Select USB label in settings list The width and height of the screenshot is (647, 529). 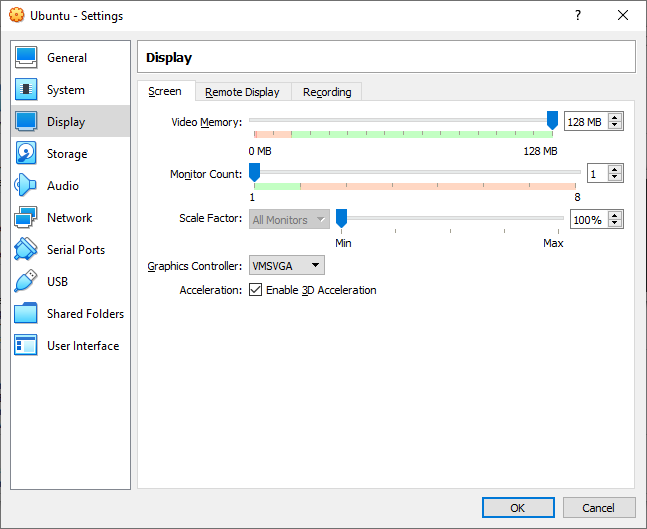click(57, 282)
